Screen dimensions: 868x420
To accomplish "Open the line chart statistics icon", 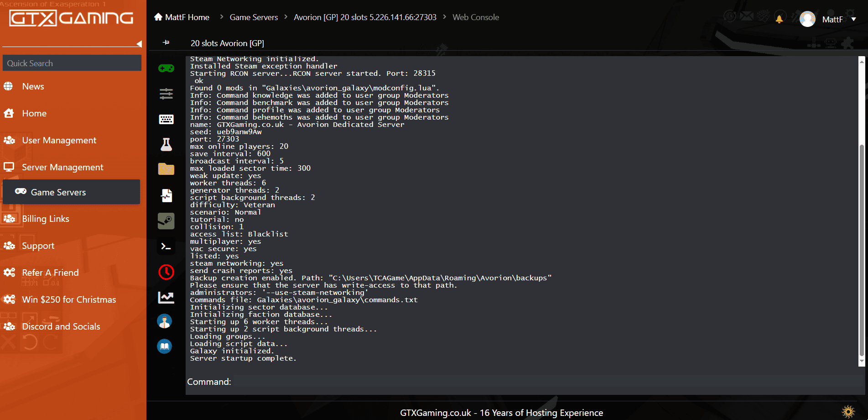I will pos(166,298).
